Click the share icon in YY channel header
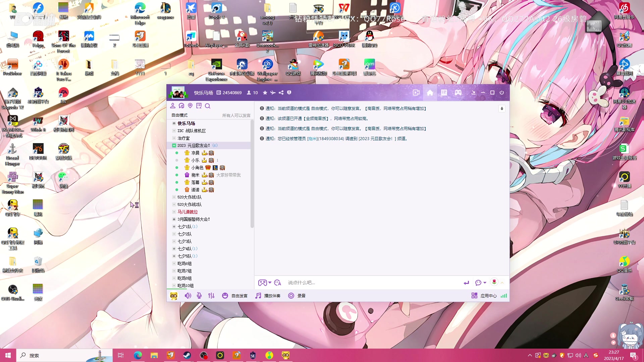 (281, 93)
